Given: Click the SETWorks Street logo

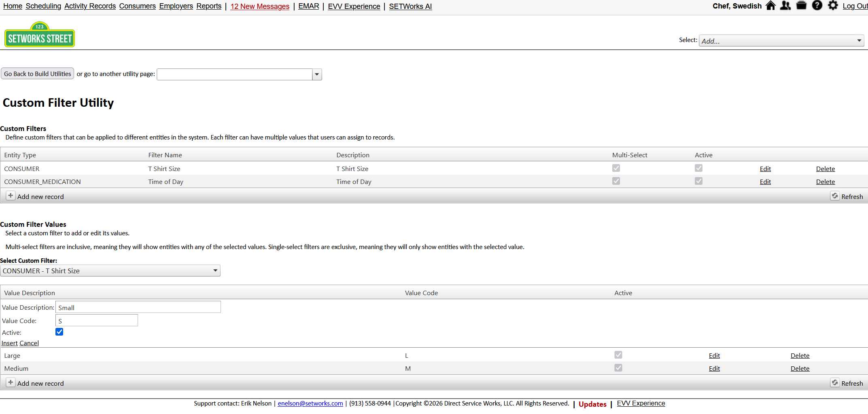Looking at the screenshot, I should click(x=40, y=35).
